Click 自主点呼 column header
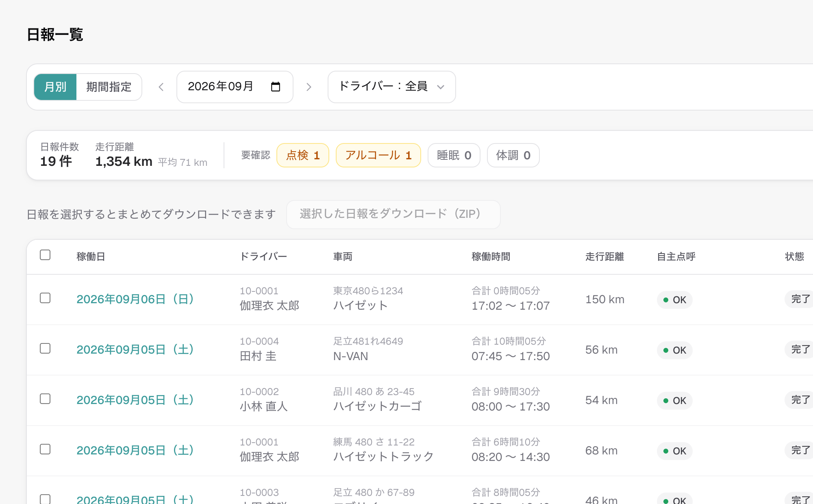The image size is (813, 504). tap(676, 256)
